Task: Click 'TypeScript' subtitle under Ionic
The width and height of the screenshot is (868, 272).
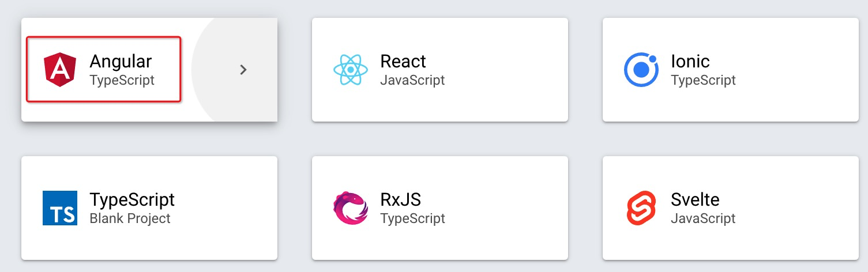Action: pyautogui.click(x=704, y=80)
